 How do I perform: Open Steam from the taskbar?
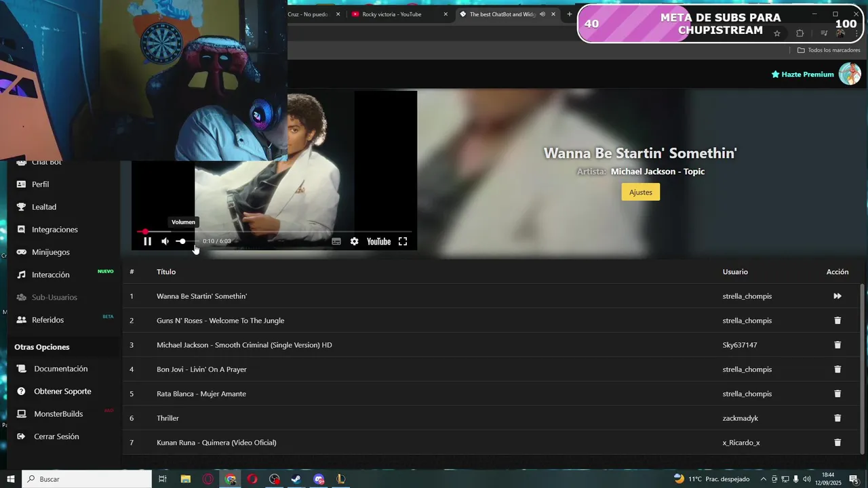point(296,479)
